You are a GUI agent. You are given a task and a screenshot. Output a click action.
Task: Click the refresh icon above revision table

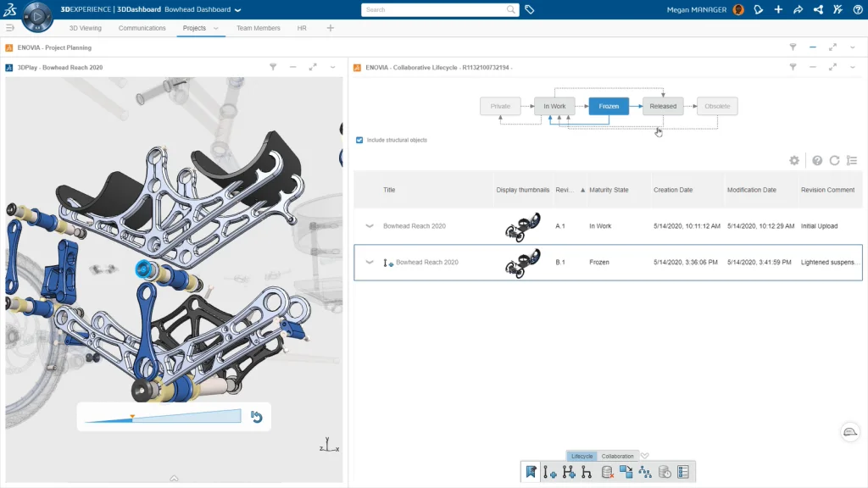pos(834,160)
